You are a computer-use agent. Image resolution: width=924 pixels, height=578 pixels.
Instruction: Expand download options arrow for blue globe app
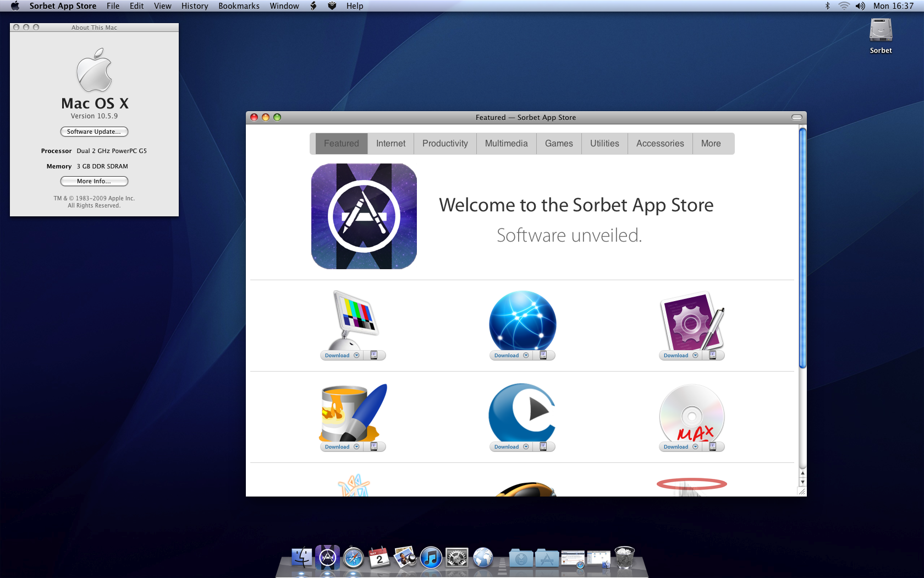(x=526, y=355)
